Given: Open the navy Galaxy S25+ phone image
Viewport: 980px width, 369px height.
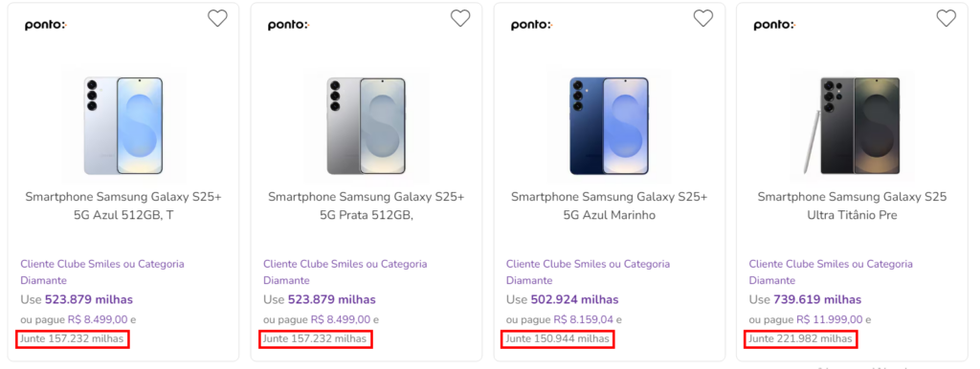Looking at the screenshot, I should (610, 125).
